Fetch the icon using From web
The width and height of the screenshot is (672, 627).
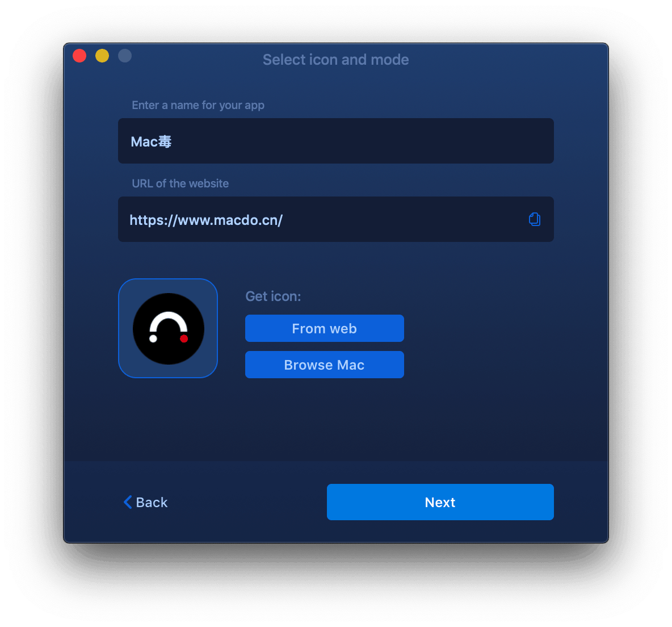[325, 328]
